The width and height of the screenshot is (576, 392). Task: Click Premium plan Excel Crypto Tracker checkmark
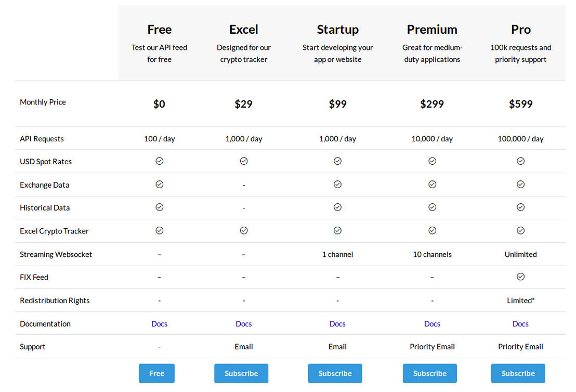click(x=432, y=230)
